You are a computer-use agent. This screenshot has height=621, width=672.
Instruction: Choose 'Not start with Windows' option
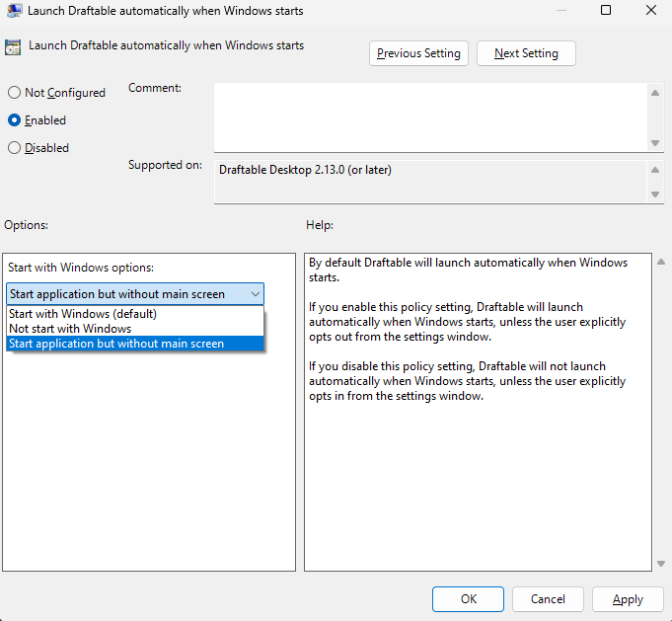coord(135,329)
